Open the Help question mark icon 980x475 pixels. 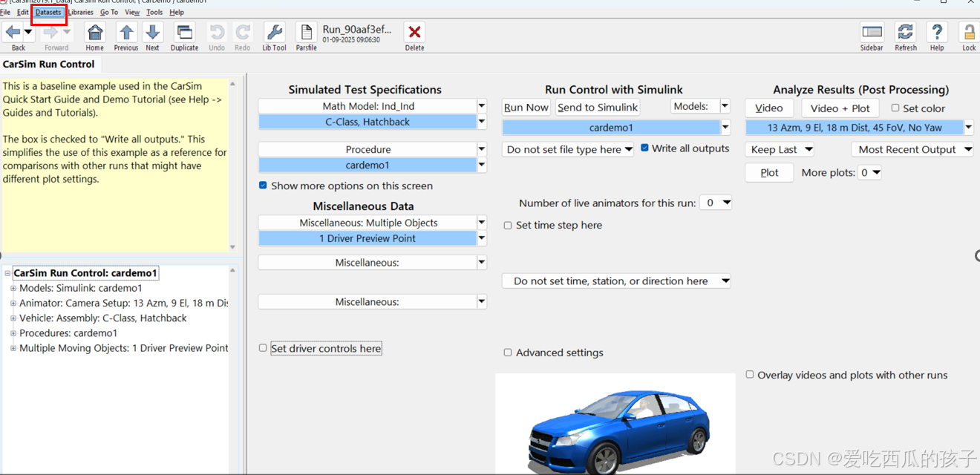tap(937, 33)
